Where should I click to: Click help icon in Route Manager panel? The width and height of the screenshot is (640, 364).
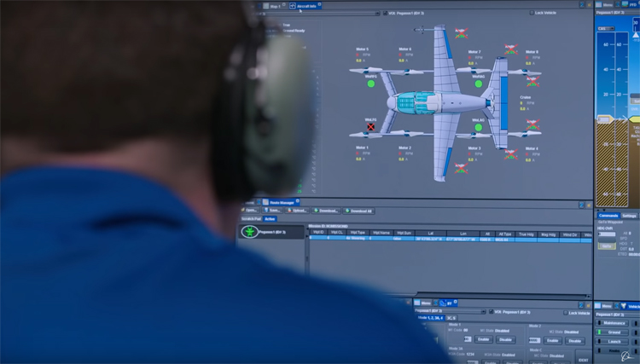click(x=581, y=205)
